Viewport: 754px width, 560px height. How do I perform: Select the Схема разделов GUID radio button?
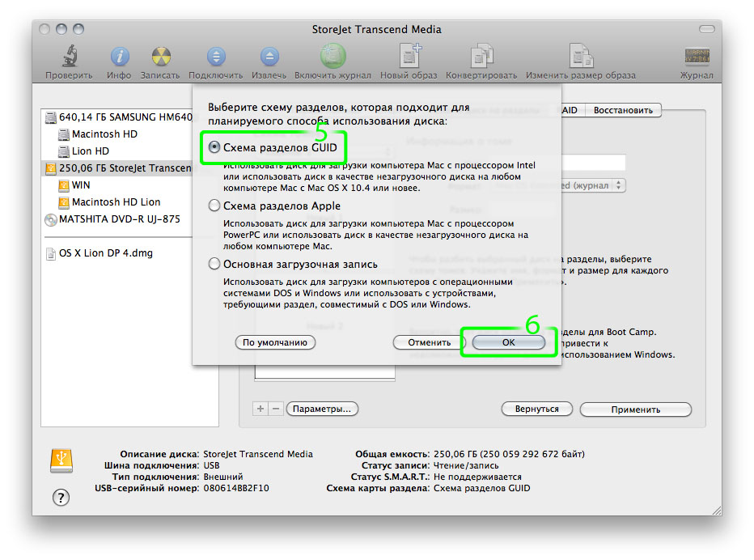point(213,147)
